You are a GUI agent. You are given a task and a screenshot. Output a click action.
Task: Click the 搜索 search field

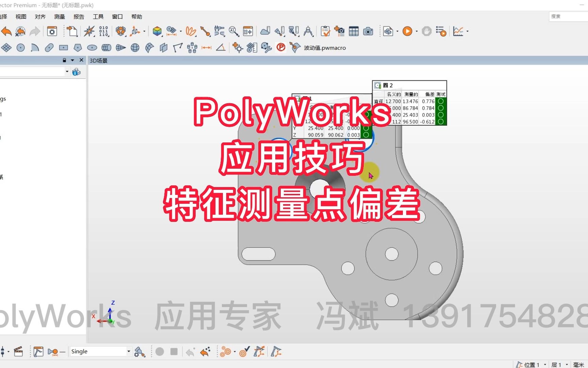[568, 16]
